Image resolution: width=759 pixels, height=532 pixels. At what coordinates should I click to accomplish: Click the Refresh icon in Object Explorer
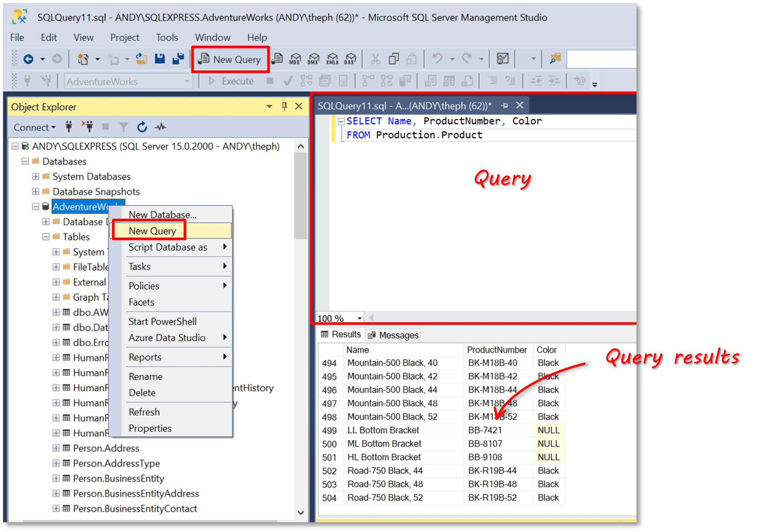(142, 127)
